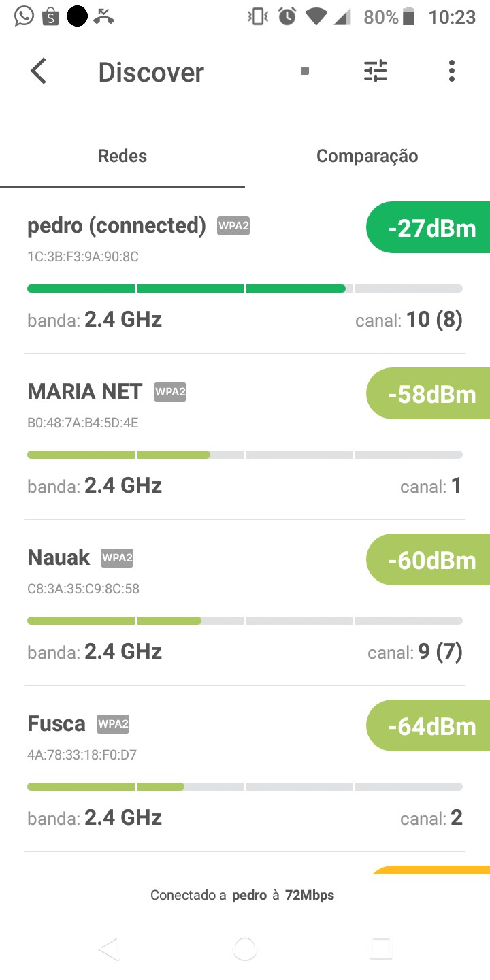
Task: Open the three-dot overflow menu
Action: click(x=451, y=71)
